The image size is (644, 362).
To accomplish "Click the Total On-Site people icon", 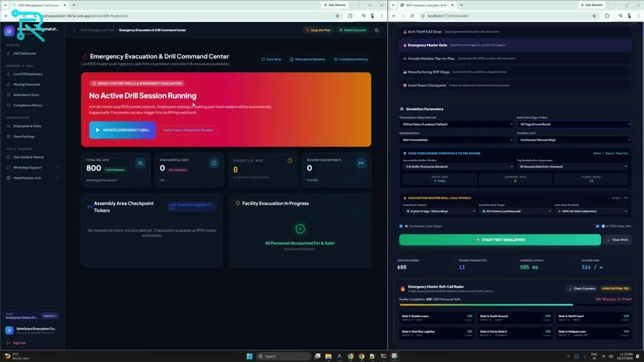I will tap(140, 162).
